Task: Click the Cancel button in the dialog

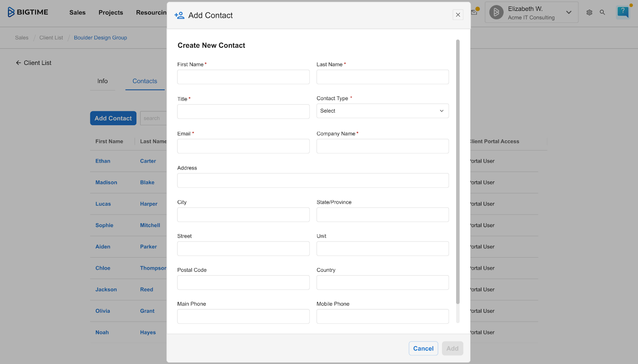Action: (423, 348)
